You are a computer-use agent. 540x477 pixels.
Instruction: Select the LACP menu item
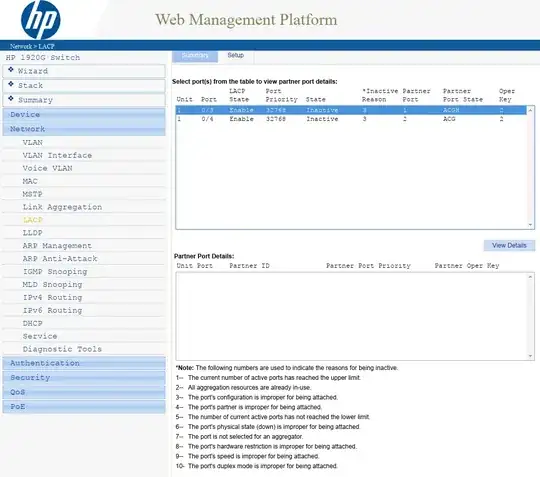[33, 220]
